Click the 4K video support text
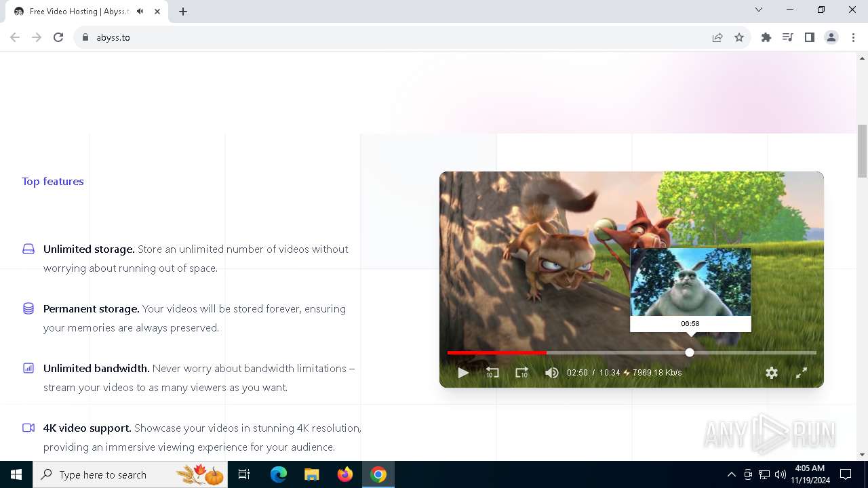Viewport: 868px width, 488px height. [x=87, y=428]
